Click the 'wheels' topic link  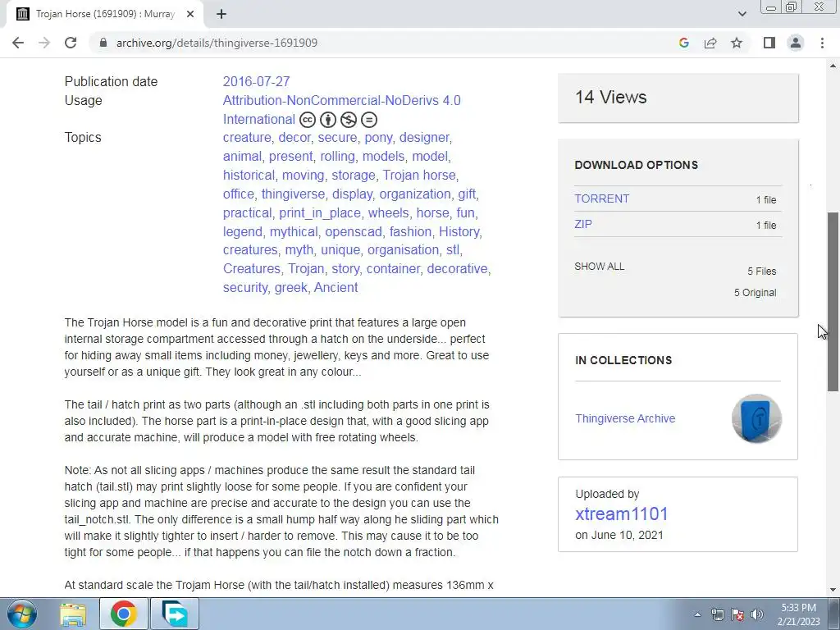pyautogui.click(x=388, y=212)
